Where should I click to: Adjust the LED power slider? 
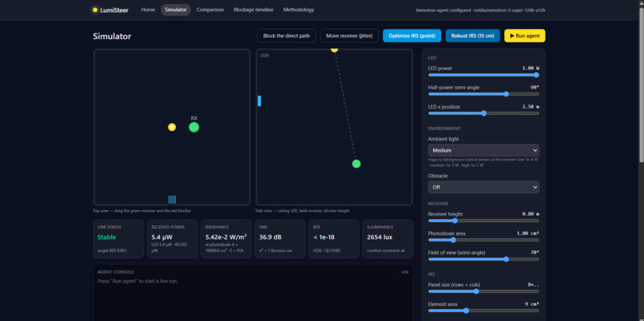pos(483,75)
